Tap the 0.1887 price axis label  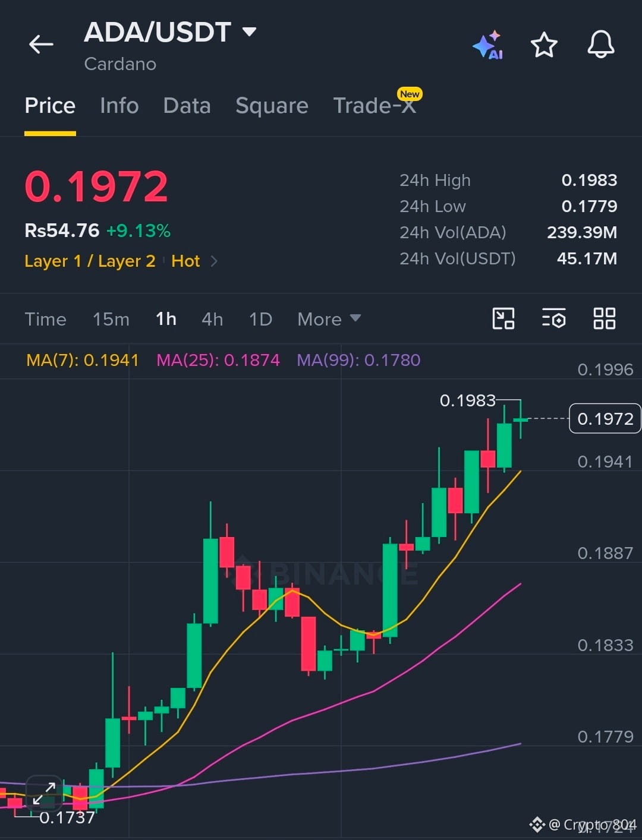tap(605, 554)
